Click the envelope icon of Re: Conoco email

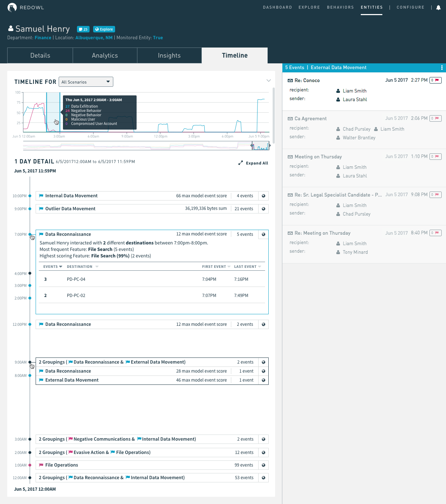pyautogui.click(x=290, y=81)
